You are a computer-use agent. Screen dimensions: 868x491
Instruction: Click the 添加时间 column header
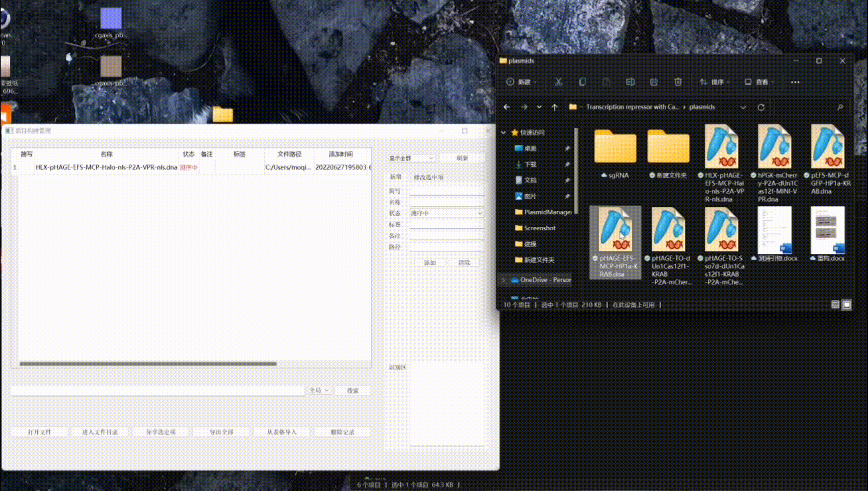click(x=340, y=154)
